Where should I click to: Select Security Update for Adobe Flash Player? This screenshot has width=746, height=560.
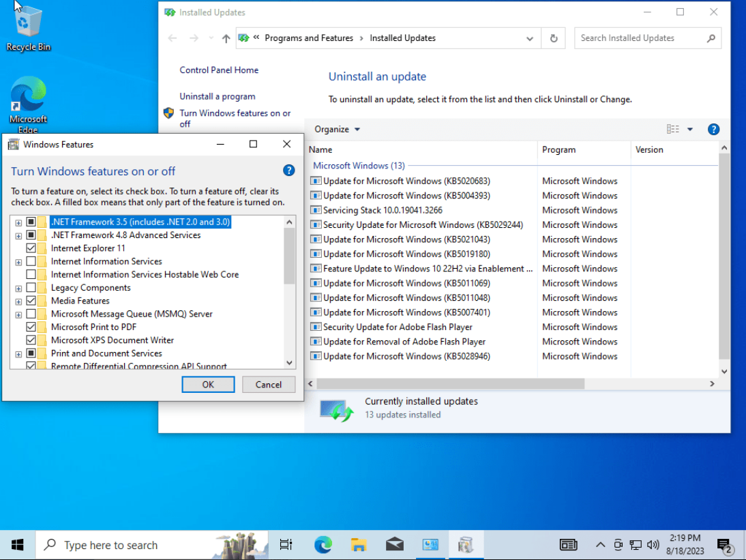click(x=398, y=327)
